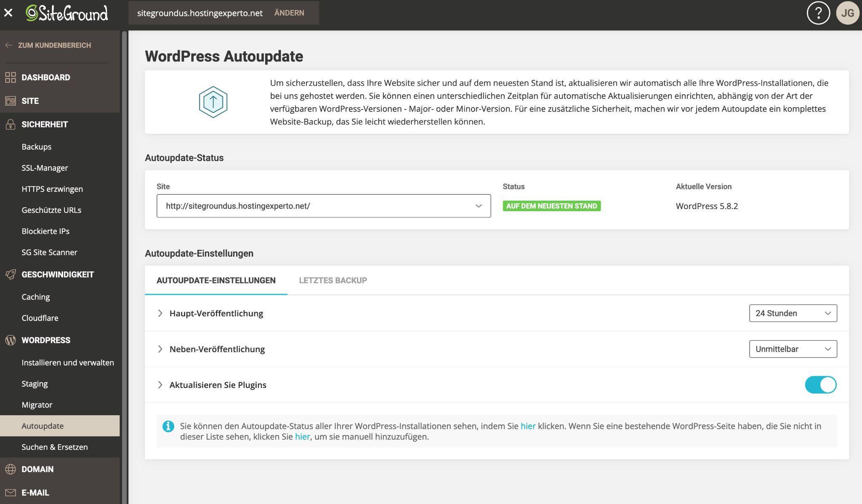
Task: Click the SiteGround logo
Action: 67,13
